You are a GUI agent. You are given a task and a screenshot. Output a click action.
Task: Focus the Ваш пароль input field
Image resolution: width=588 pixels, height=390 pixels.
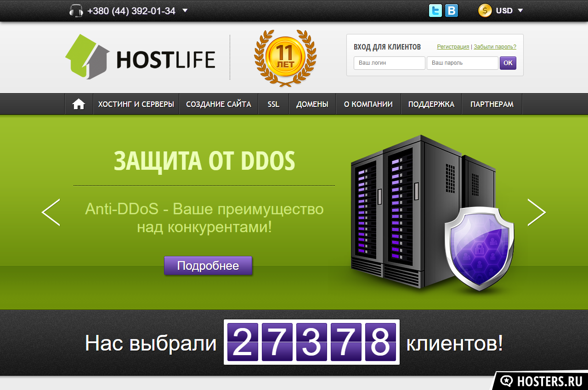click(x=463, y=63)
